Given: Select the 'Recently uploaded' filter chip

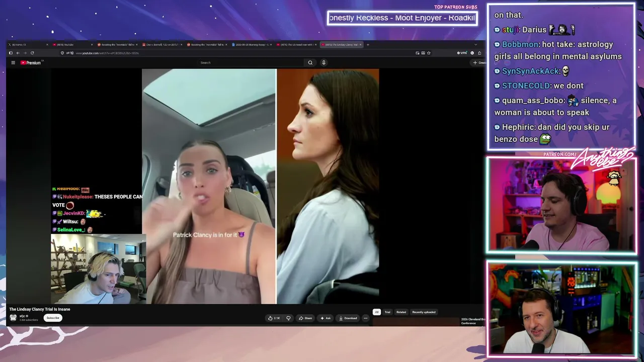Looking at the screenshot, I should tap(424, 312).
